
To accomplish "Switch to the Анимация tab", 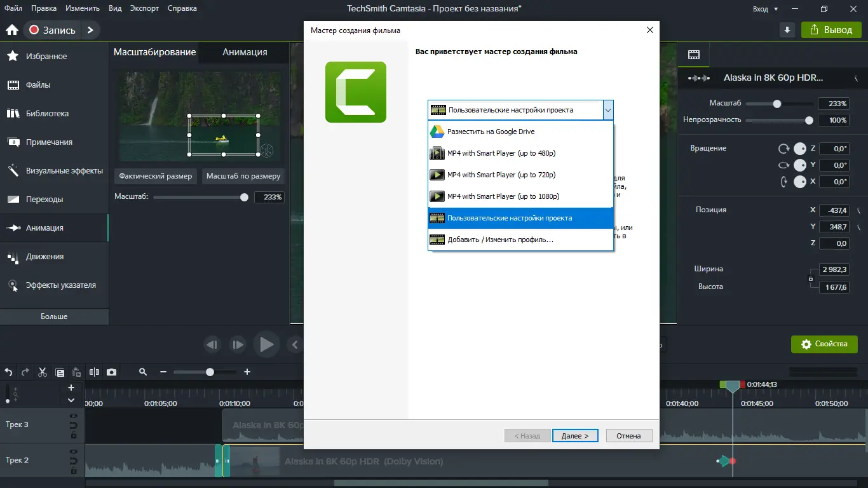I will point(245,53).
